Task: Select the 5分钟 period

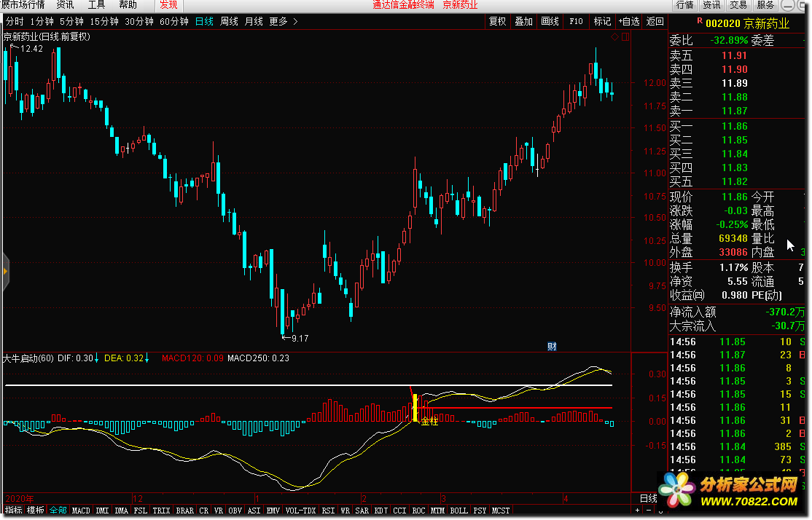Action: pos(71,21)
